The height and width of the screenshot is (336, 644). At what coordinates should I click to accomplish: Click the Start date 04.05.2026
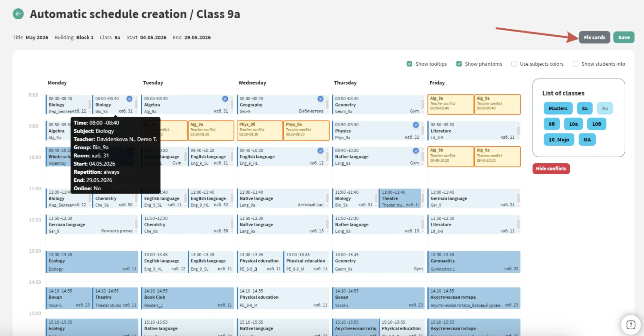[x=153, y=37]
